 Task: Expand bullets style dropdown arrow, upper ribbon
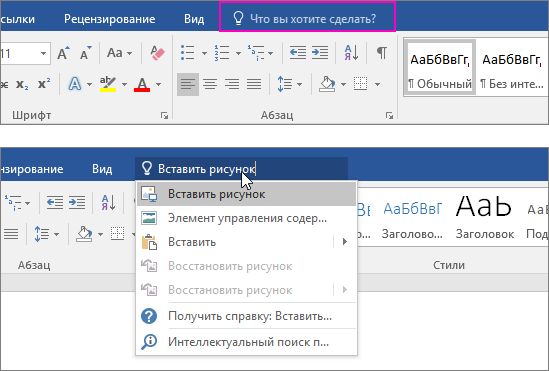coord(204,54)
